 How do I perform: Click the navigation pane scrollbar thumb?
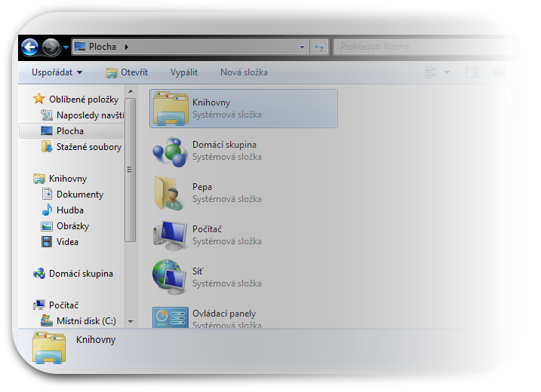point(130,170)
